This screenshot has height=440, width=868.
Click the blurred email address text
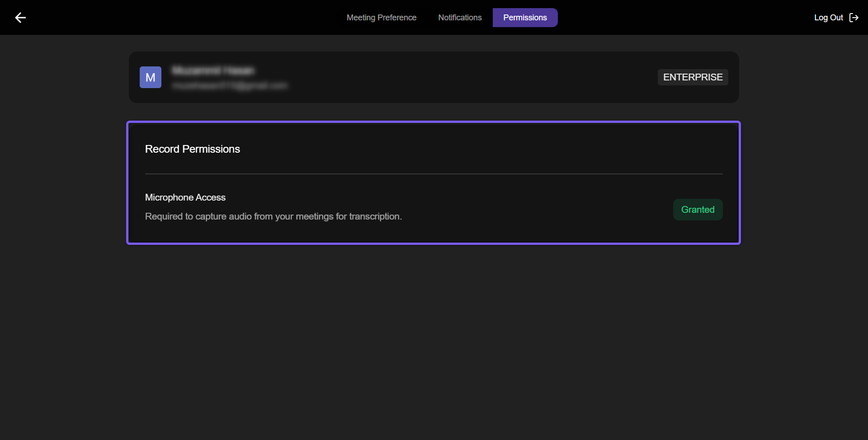point(230,86)
